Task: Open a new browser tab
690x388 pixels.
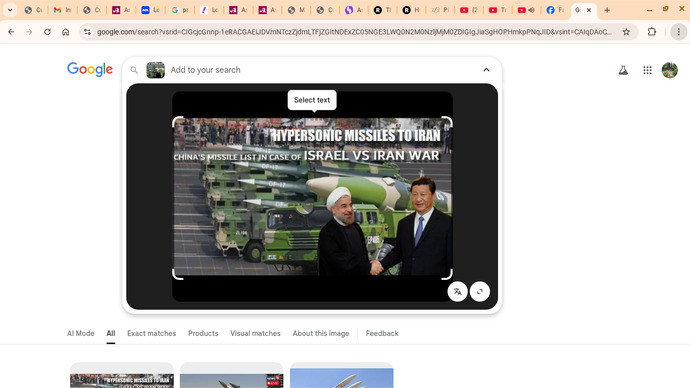Action: (x=607, y=10)
